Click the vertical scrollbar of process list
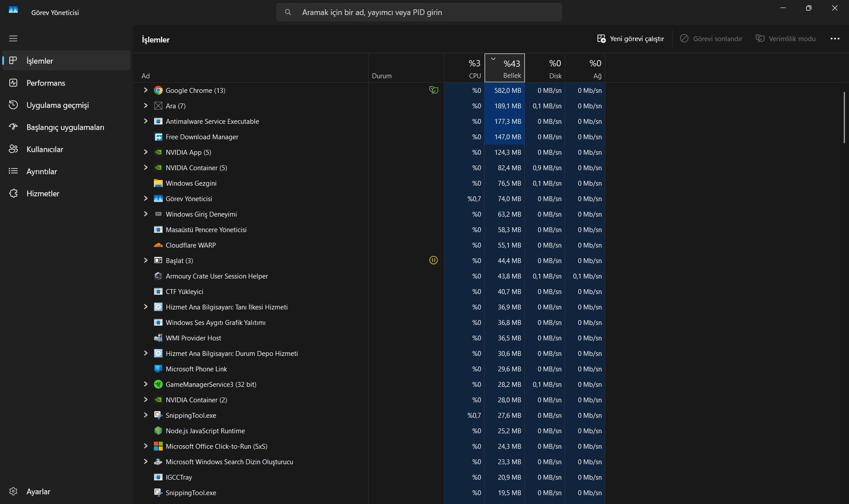The height and width of the screenshot is (504, 849). [x=844, y=117]
